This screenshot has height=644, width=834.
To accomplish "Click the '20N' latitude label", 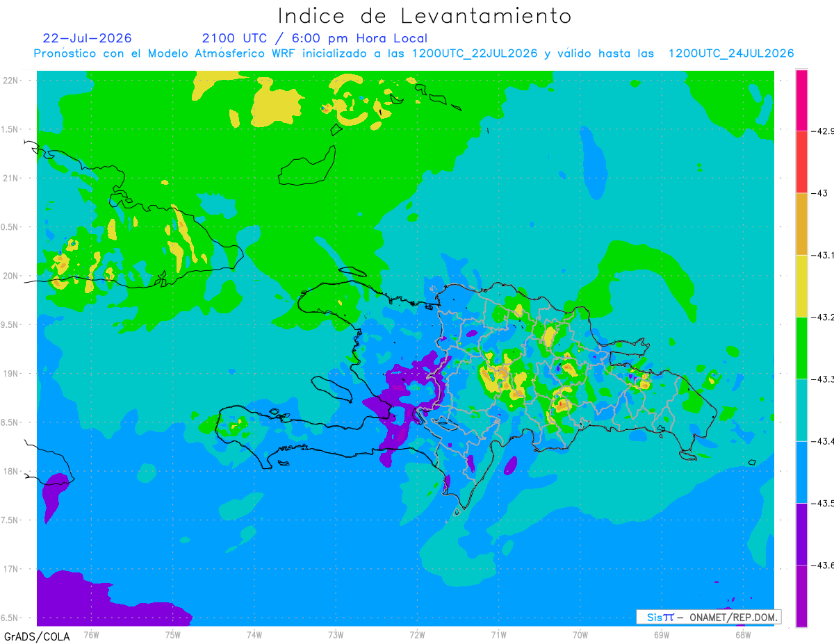I will point(10,276).
